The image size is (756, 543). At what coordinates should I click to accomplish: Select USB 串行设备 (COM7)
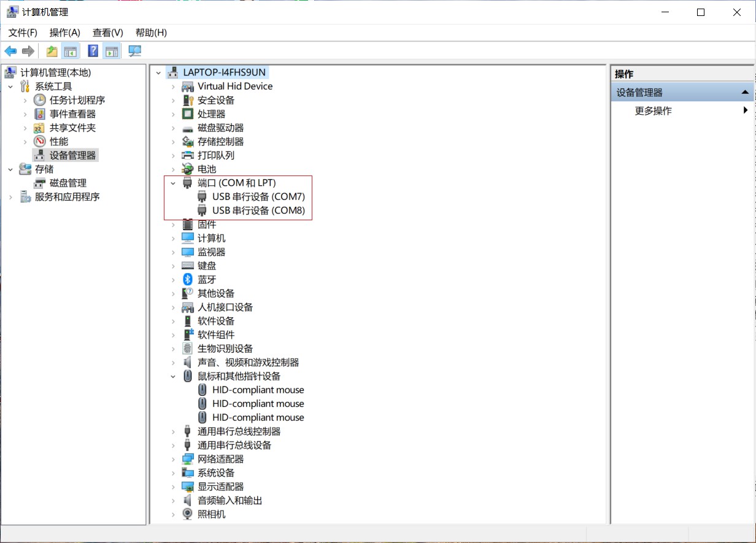tap(258, 197)
